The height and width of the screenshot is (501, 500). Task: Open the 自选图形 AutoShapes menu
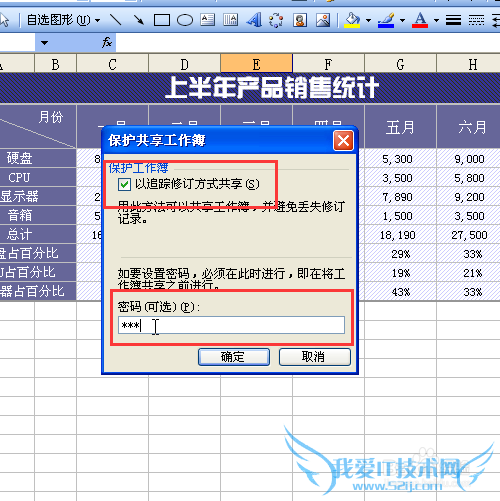(63, 20)
